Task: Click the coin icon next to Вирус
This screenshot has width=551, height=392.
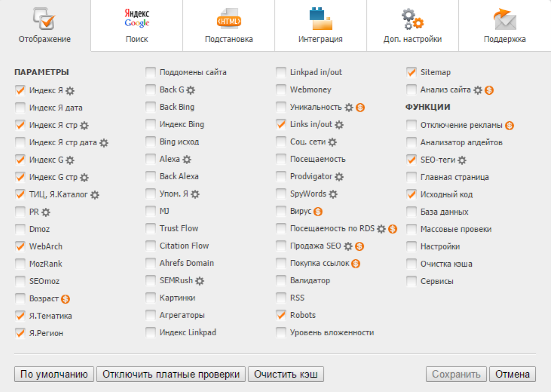Action: tap(318, 212)
